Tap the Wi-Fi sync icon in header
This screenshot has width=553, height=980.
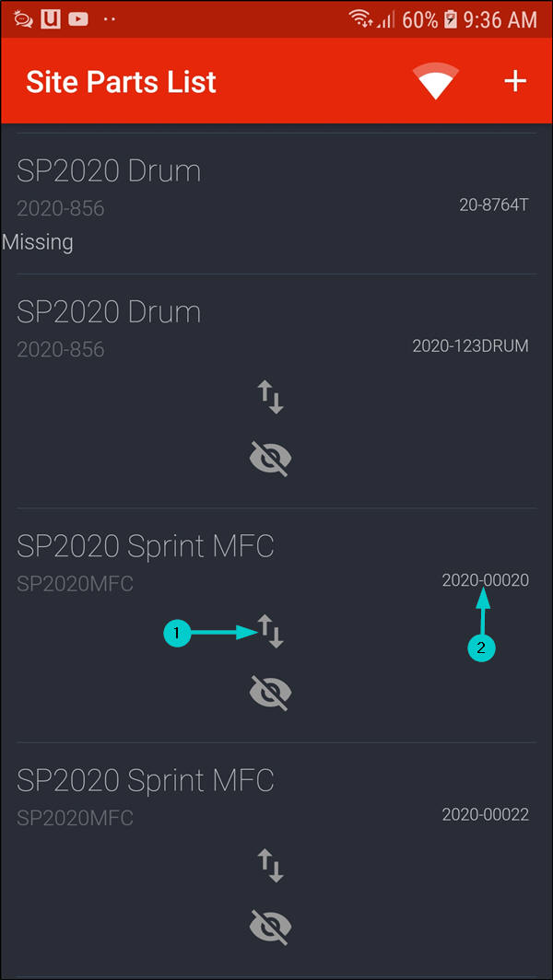[x=437, y=81]
